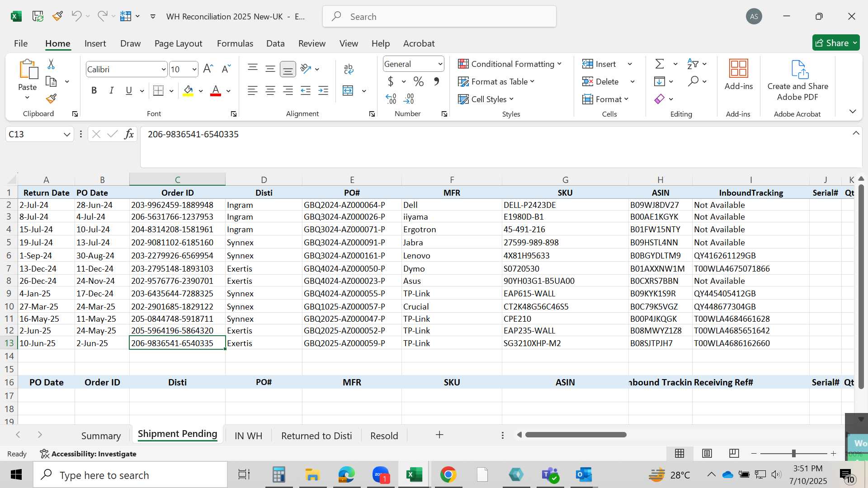This screenshot has width=868, height=488.
Task: Open the font name Calibri dropdown
Action: pyautogui.click(x=163, y=70)
